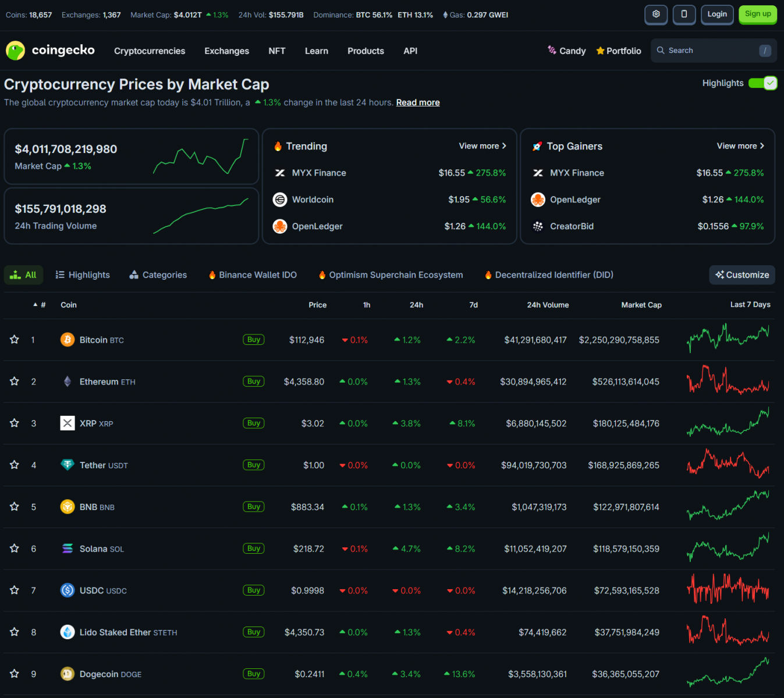Disable the Highlights toggle
Screen dimensions: 784x698
[x=762, y=83]
